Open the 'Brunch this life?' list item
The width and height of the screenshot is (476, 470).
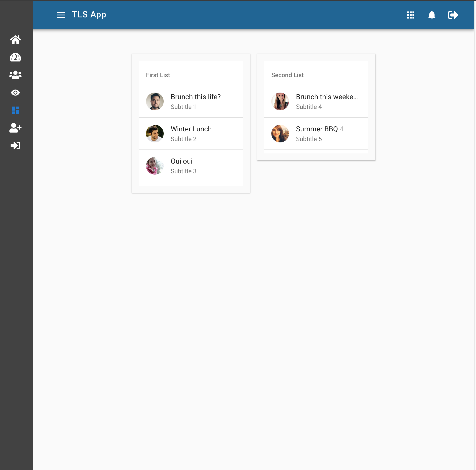click(x=191, y=101)
